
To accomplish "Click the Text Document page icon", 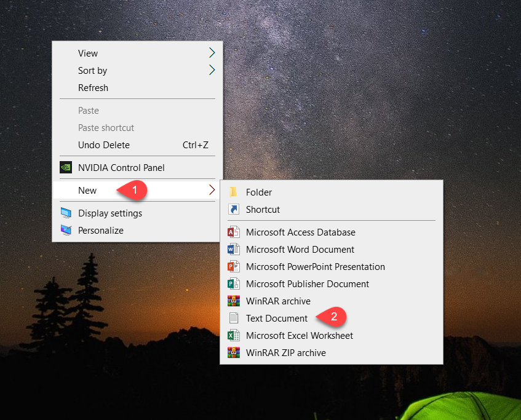I will point(234,318).
